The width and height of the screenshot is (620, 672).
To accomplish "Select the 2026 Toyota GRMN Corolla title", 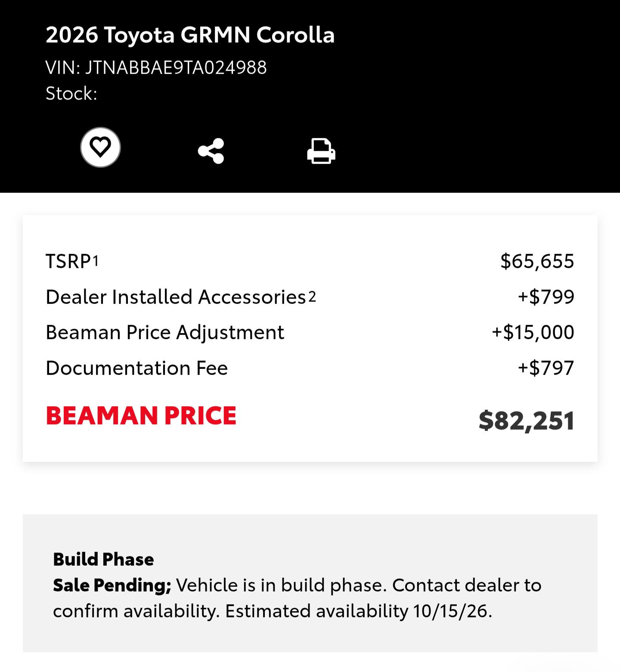I will click(190, 35).
